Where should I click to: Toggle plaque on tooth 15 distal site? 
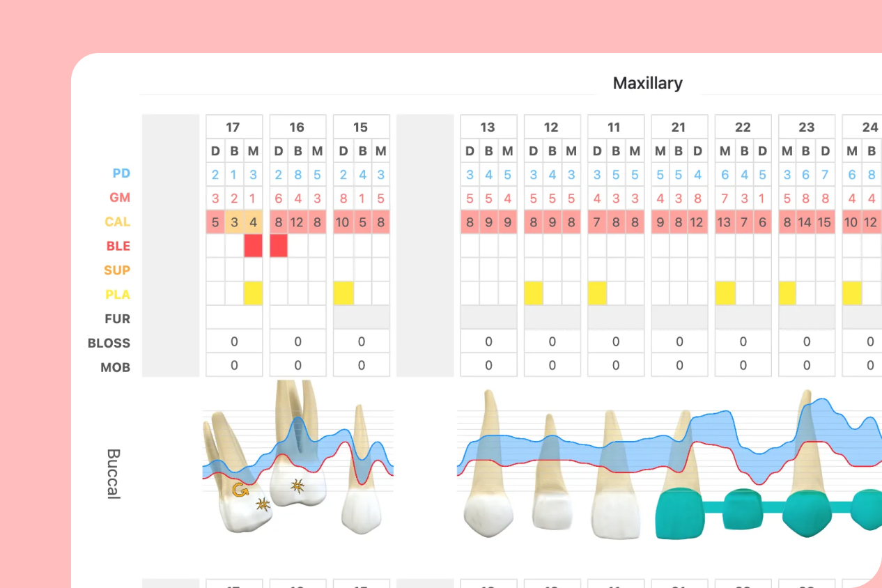pyautogui.click(x=343, y=294)
